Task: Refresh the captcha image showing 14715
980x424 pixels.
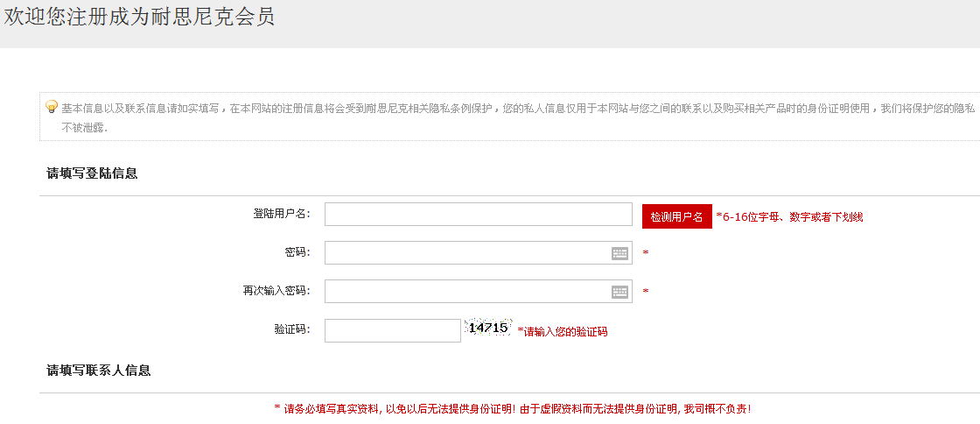Action: point(488,327)
